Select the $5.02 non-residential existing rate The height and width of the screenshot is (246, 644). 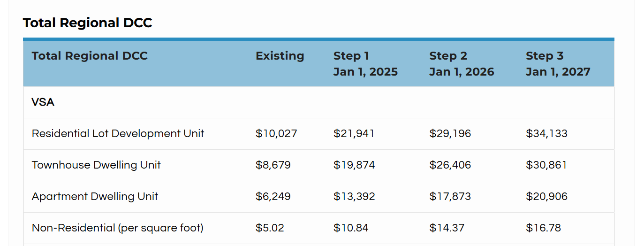click(x=270, y=228)
